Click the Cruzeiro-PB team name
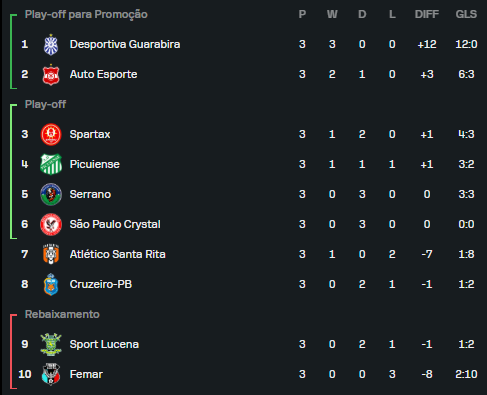This screenshot has width=487, height=395. tap(101, 284)
